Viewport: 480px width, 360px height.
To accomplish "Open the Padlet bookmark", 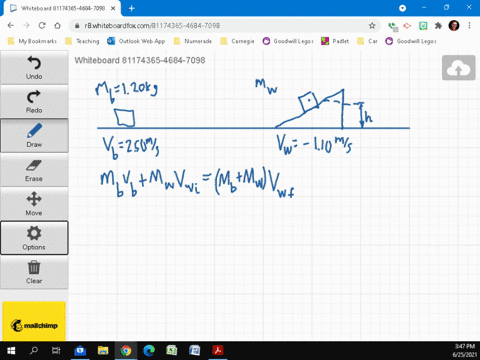I will click(335, 41).
